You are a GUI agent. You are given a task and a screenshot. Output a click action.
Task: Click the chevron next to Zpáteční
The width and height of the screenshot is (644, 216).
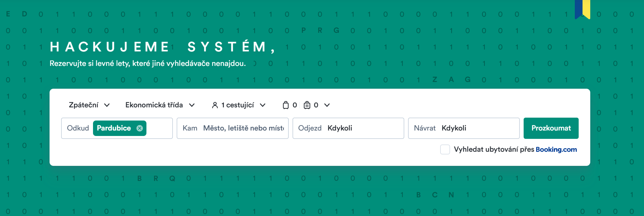tap(107, 105)
